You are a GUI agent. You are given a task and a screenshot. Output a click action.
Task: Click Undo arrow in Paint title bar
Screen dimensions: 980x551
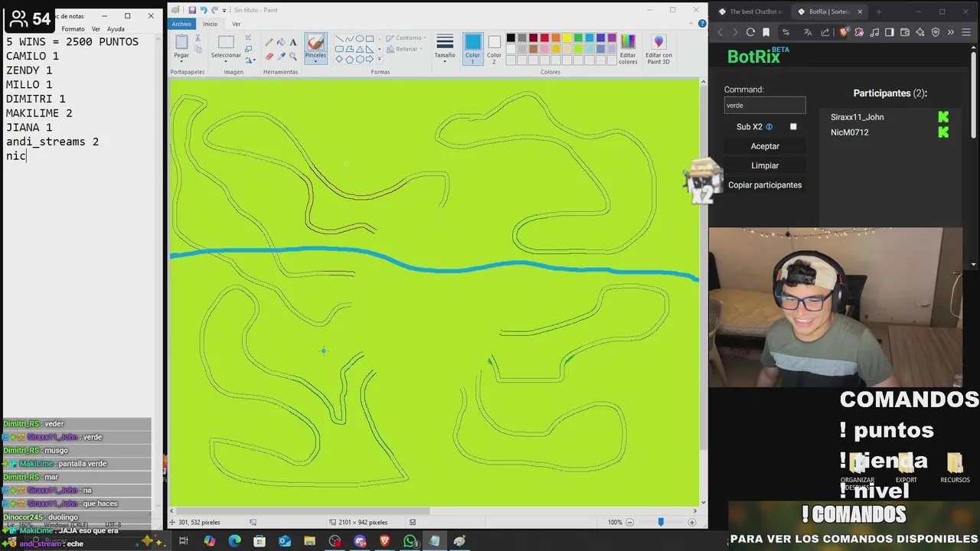tap(204, 10)
